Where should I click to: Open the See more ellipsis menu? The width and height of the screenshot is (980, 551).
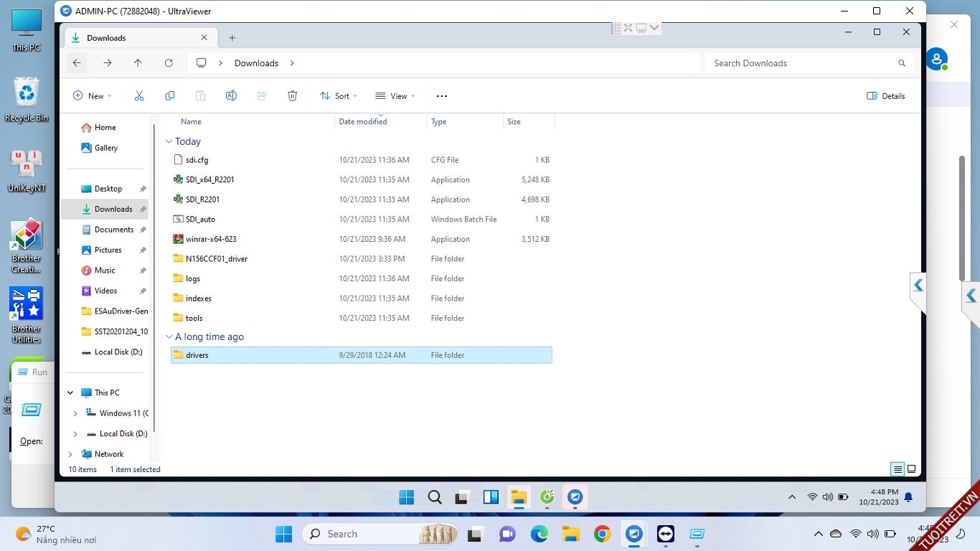pyautogui.click(x=441, y=96)
